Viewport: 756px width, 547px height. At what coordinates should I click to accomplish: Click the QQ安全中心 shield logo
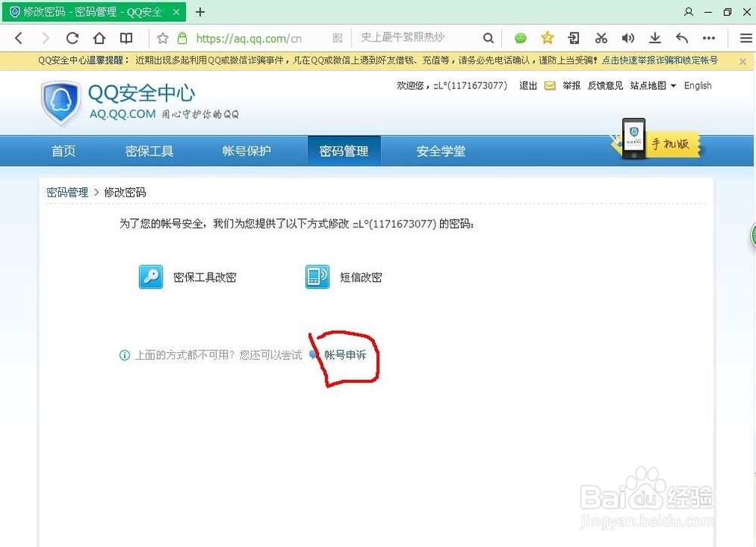(60, 103)
